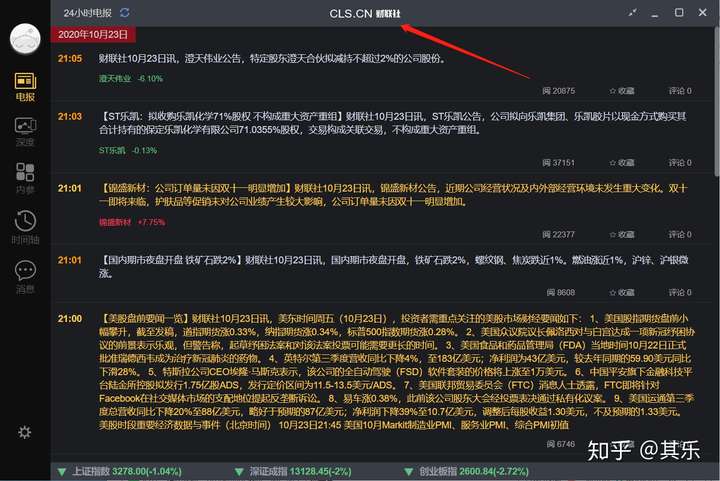Viewport: 720px width, 481px height.
Task: Favorite the 澄天伟业 news item
Action: coord(622,91)
